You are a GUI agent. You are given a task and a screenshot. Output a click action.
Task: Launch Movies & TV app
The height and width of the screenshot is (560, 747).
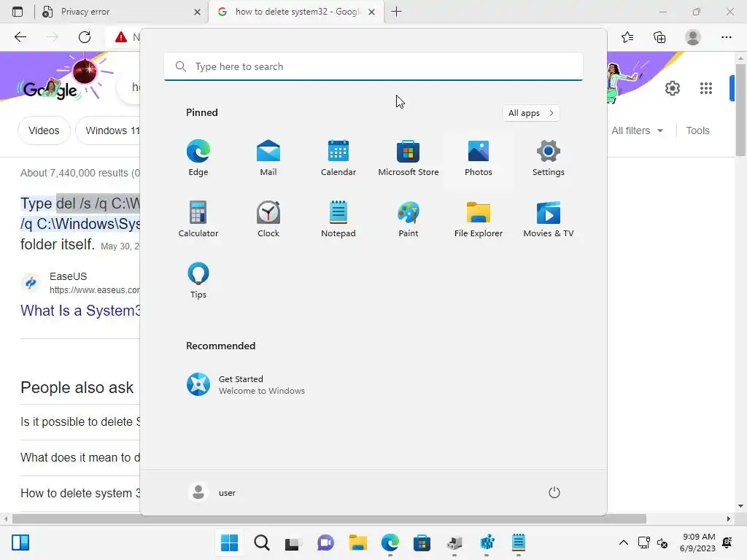(549, 219)
